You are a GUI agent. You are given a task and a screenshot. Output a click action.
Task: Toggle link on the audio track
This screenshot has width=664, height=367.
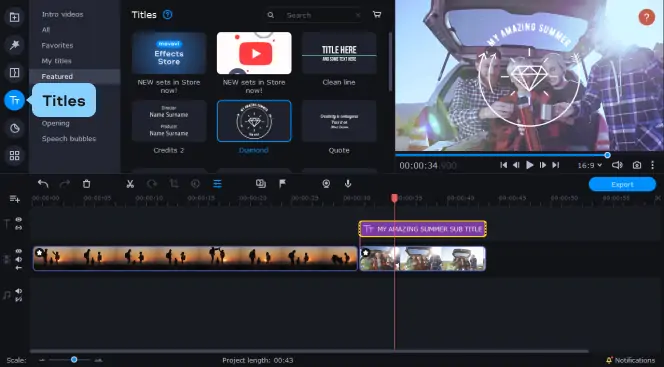click(19, 299)
